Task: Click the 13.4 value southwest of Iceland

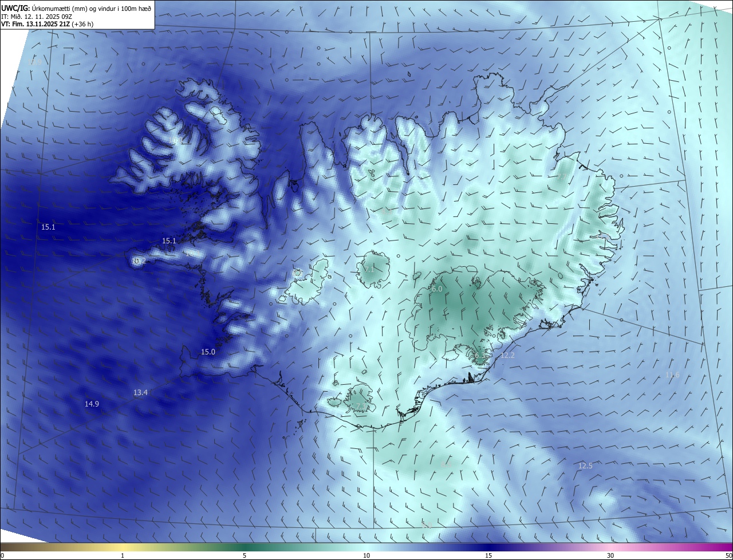Action: (x=140, y=392)
